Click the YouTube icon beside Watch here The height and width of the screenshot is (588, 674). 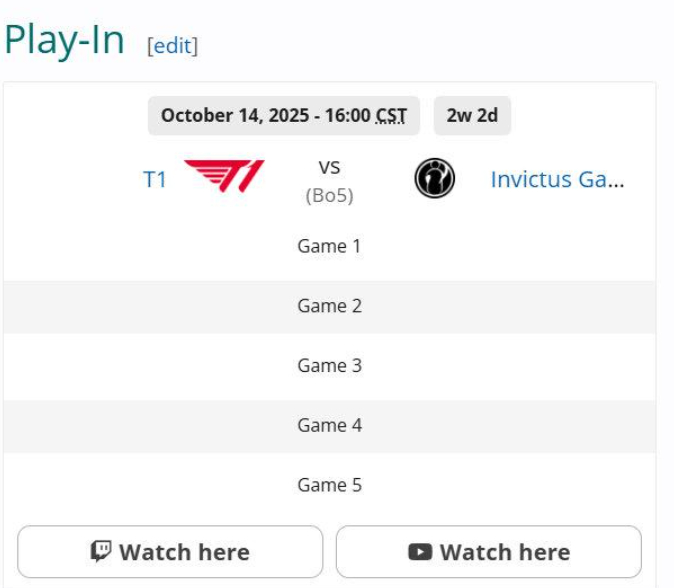coord(420,552)
